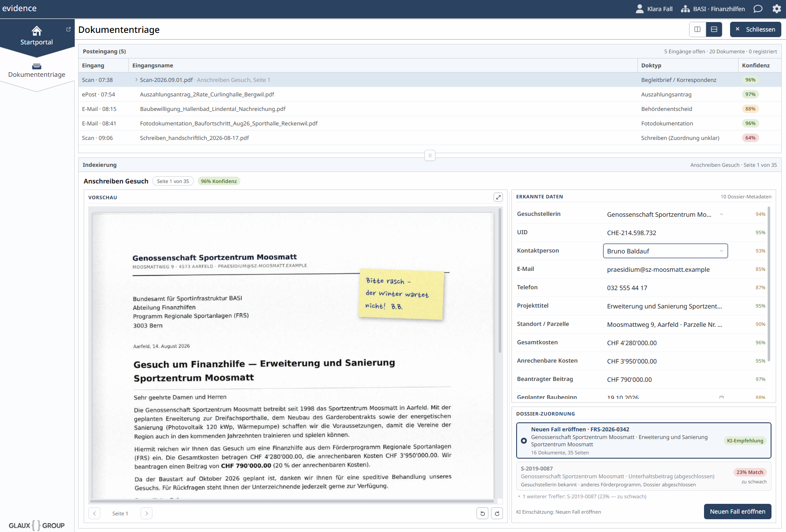Expand the Scan-2026.09.01.pdf row
The height and width of the screenshot is (532, 786).
[x=136, y=80]
